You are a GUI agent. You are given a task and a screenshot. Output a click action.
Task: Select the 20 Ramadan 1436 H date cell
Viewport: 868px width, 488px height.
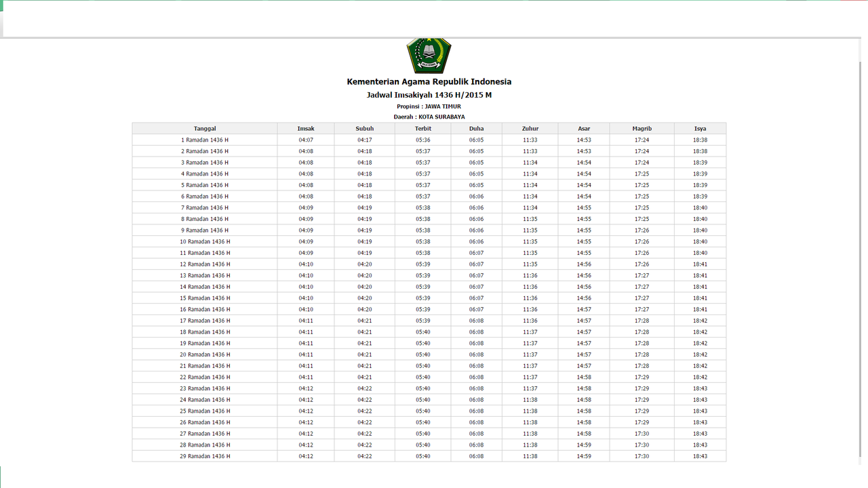click(x=205, y=354)
